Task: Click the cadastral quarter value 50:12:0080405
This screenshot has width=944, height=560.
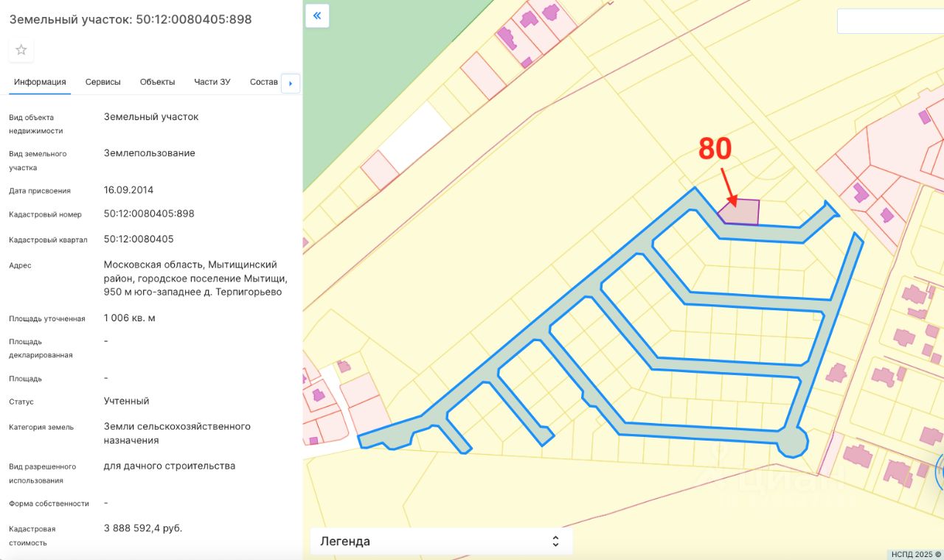Action: [x=139, y=239]
